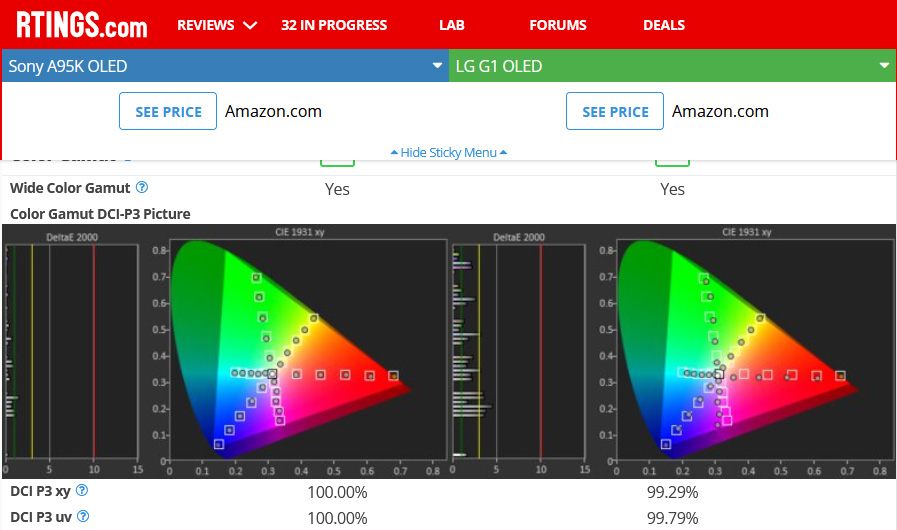This screenshot has height=530, width=897.
Task: Open the Deals page
Action: pos(664,25)
